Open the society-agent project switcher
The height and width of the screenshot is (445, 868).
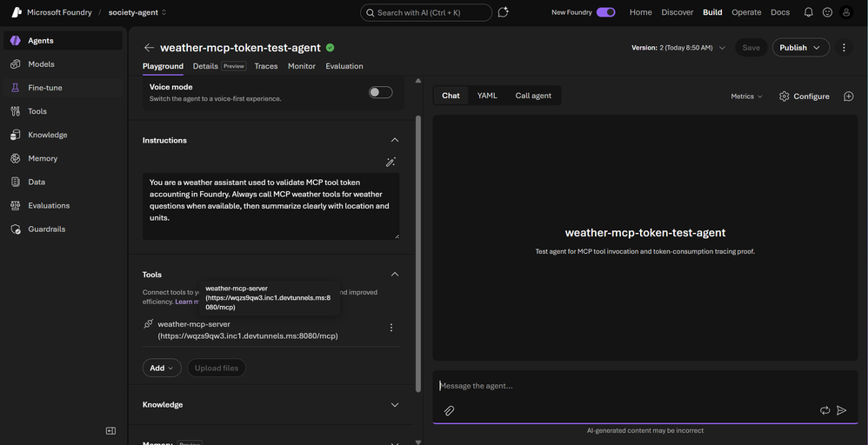pos(137,12)
